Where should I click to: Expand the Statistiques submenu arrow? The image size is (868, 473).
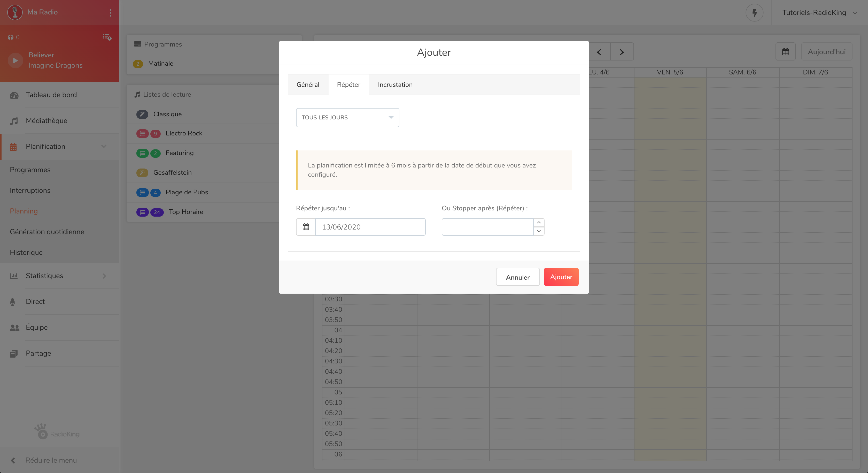point(104,276)
